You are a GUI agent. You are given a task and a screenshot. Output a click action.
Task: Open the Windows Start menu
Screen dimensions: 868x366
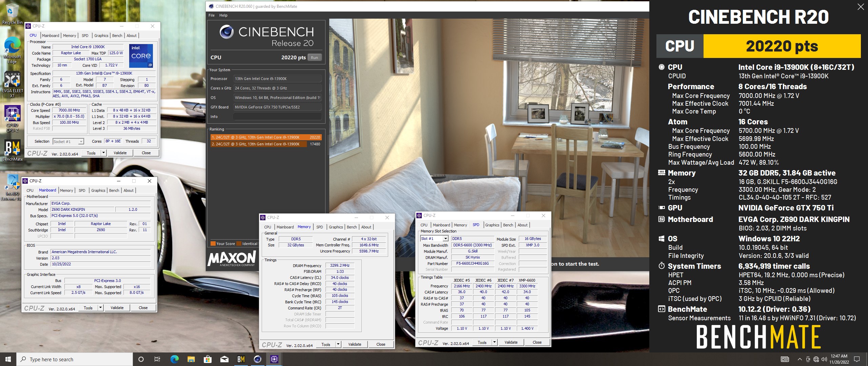point(8,359)
